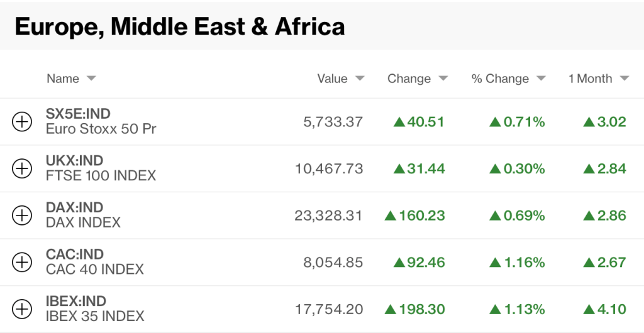
Task: Sort by 1 Month column arrow
Action: 624,79
